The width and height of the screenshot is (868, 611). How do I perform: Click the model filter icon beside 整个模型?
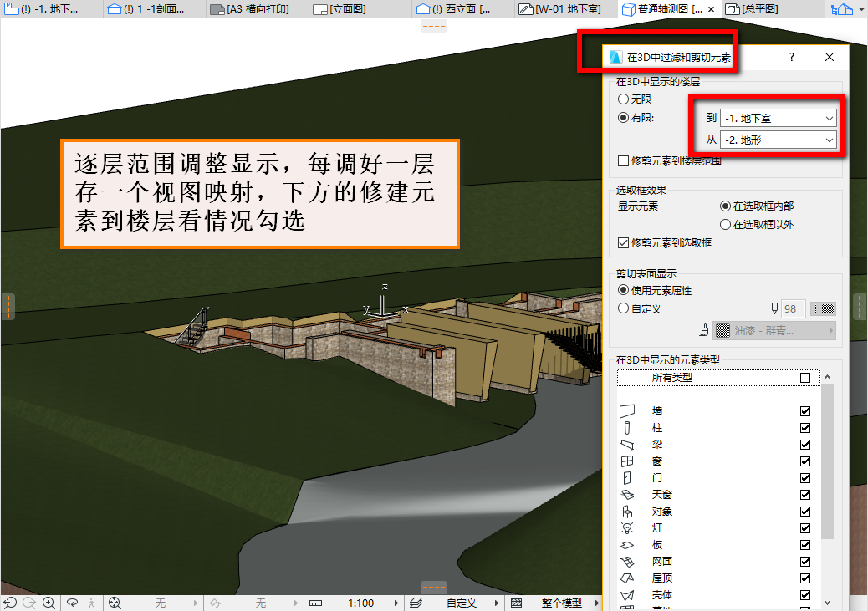517,603
